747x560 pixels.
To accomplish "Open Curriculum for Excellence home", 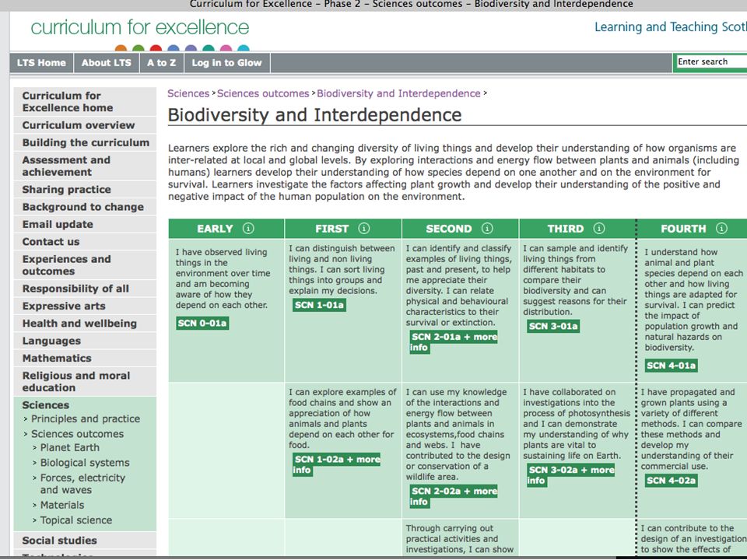I will pyautogui.click(x=85, y=101).
